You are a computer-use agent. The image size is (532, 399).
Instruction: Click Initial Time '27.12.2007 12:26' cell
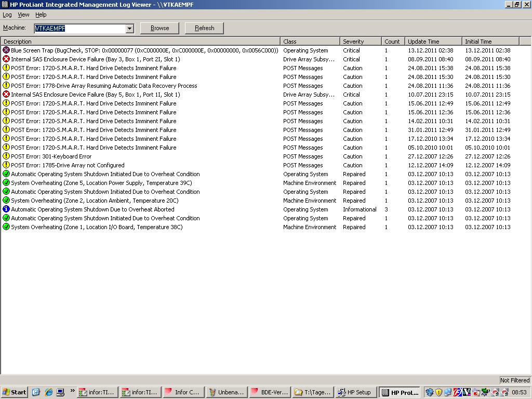[487, 156]
